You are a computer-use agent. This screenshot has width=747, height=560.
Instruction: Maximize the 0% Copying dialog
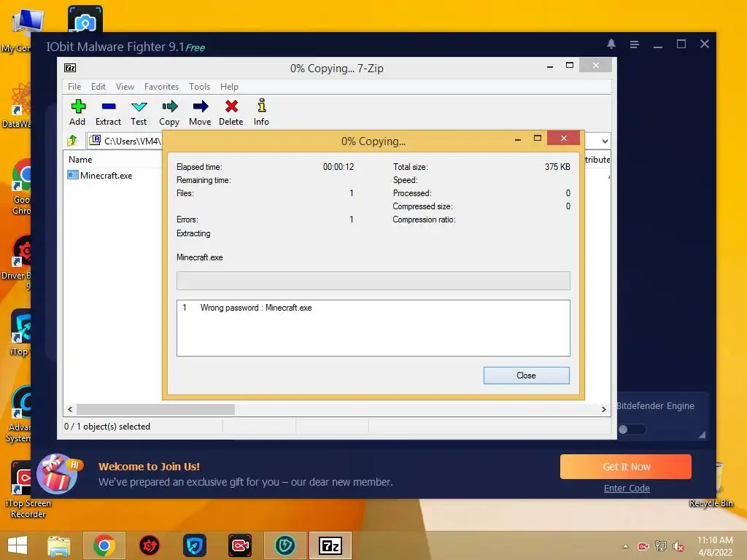pos(538,138)
